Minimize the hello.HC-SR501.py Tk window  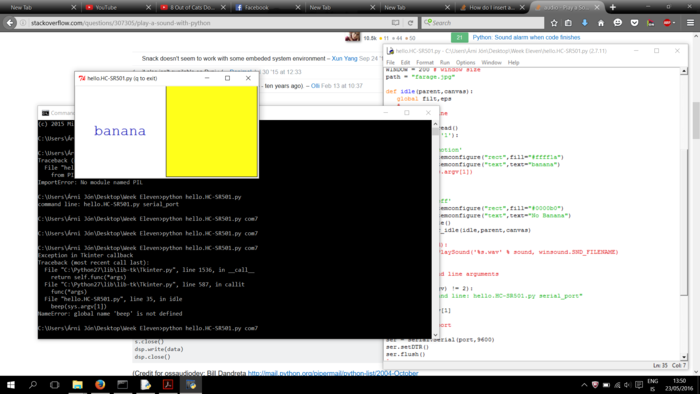(207, 78)
